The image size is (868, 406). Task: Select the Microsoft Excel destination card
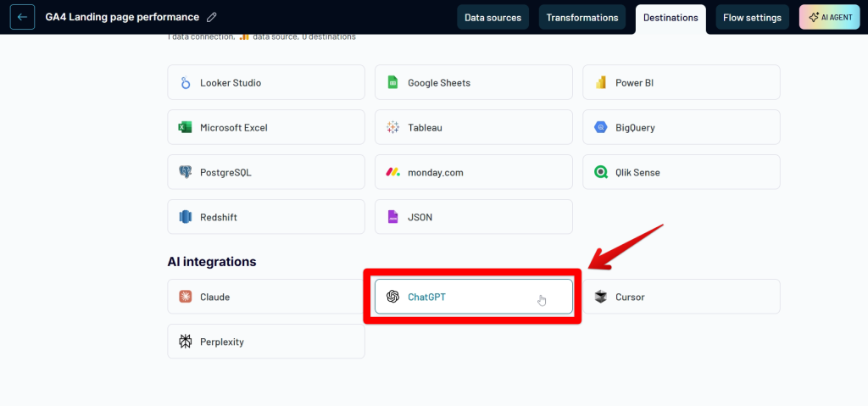coord(266,127)
